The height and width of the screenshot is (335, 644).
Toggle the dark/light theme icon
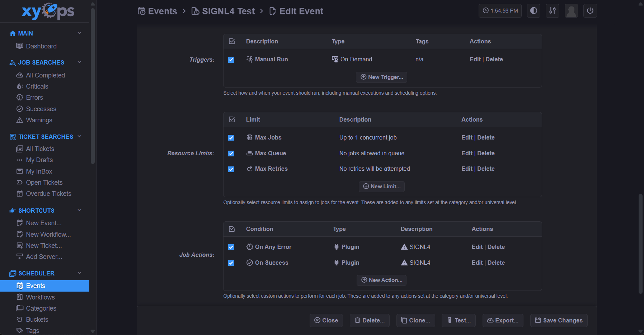pos(533,11)
